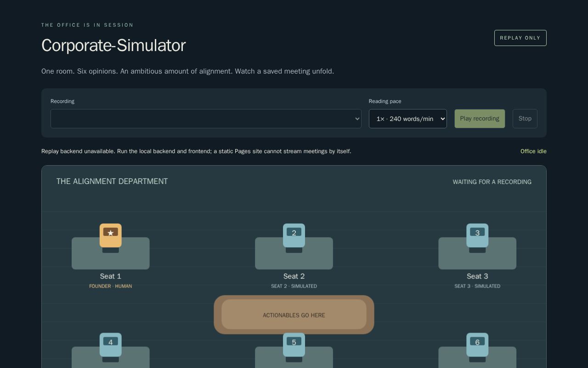
Task: Click the WAITING FOR A RECORDING label
Action: tap(492, 182)
